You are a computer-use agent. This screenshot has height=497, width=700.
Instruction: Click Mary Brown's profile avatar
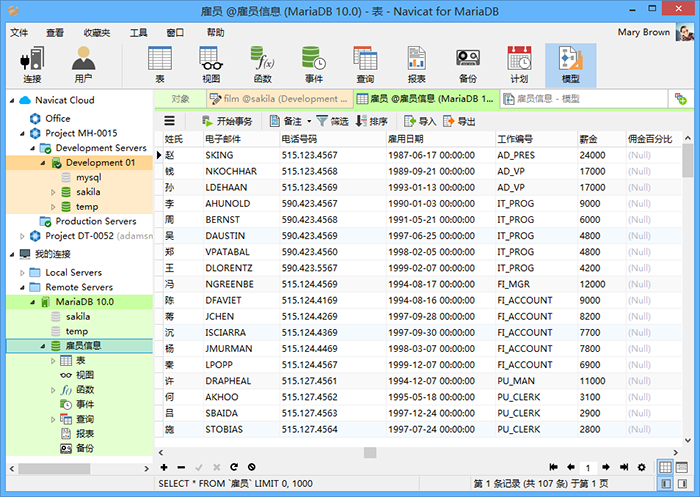(x=684, y=32)
